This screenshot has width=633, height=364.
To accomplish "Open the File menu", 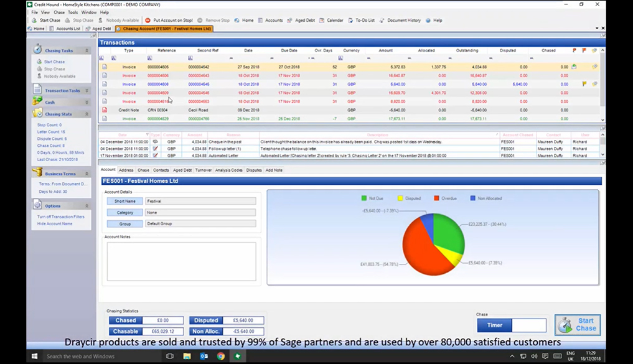I will [35, 12].
